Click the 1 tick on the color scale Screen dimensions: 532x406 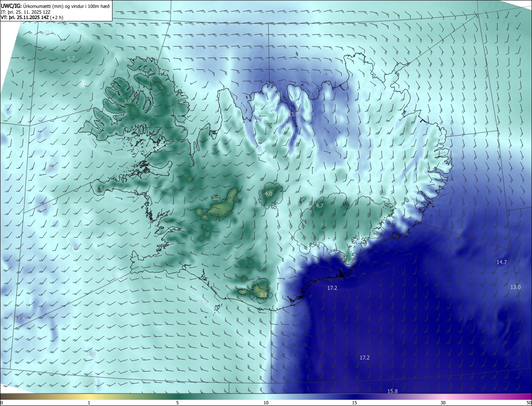[x=89, y=403]
